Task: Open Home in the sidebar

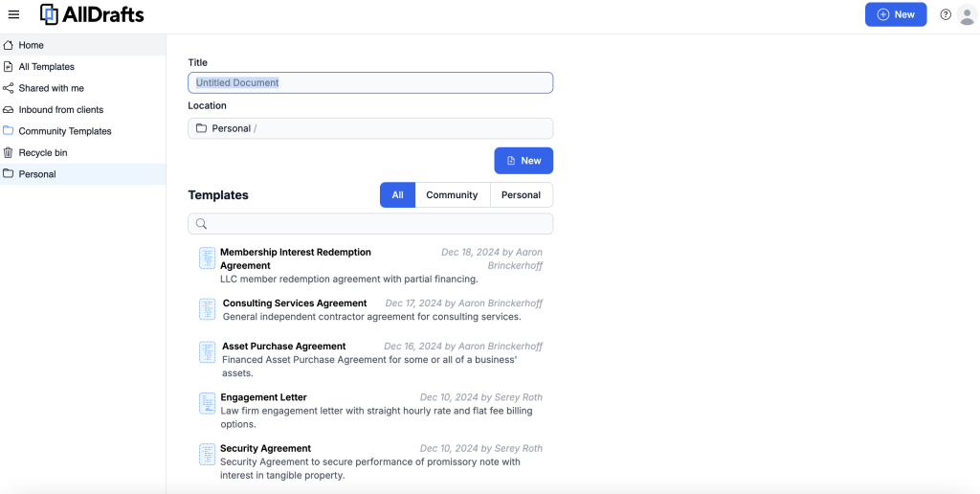Action: (x=32, y=45)
